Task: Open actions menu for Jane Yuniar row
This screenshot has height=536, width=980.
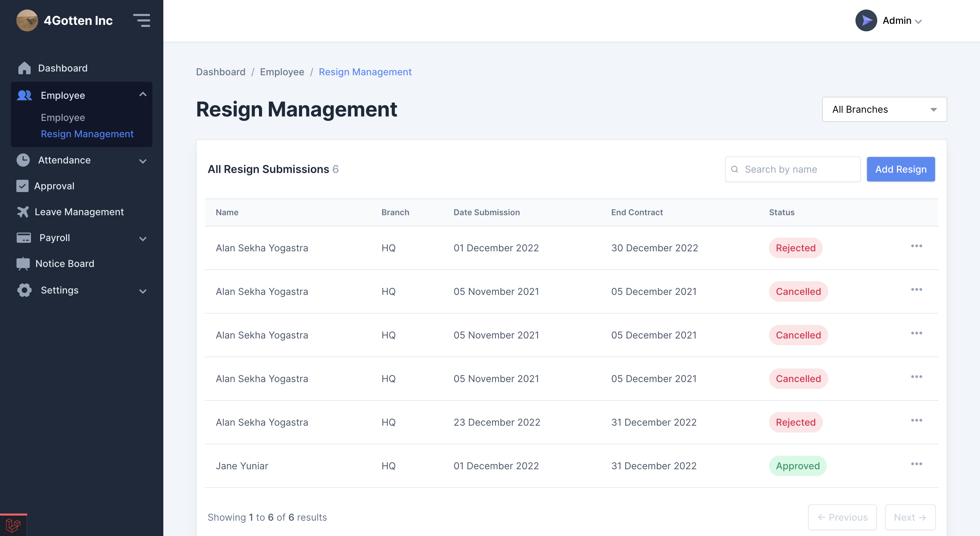Action: pos(916,464)
